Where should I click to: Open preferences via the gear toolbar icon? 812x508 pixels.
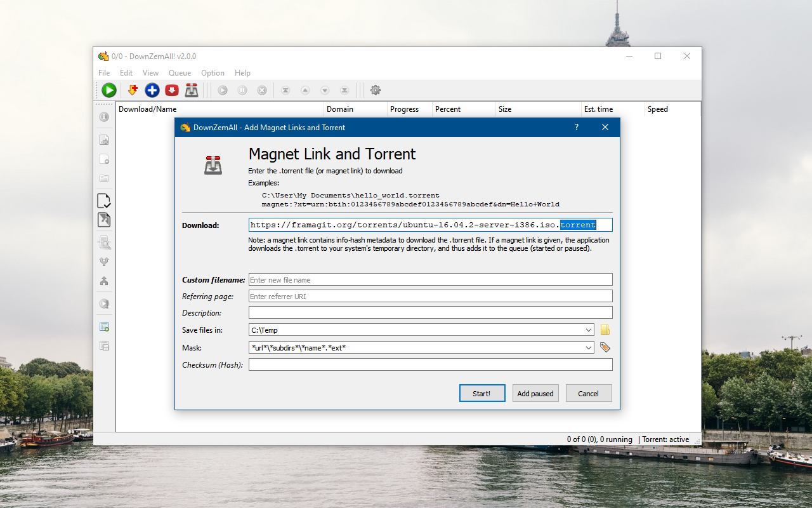[x=376, y=90]
